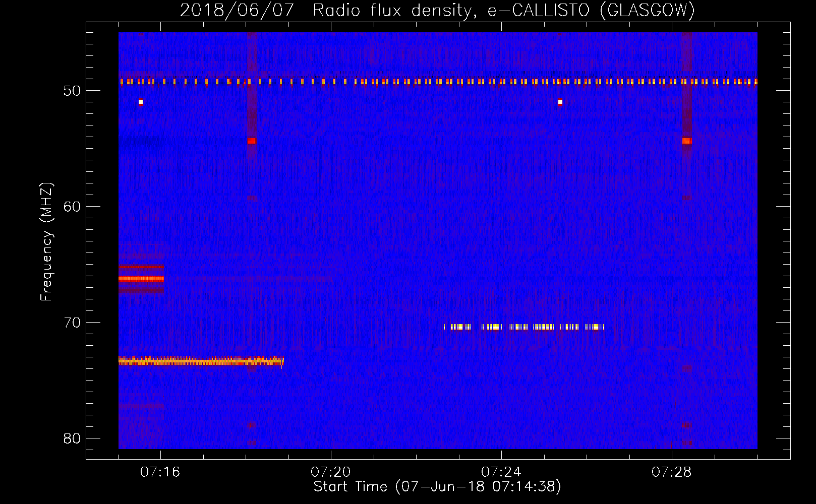Image resolution: width=816 pixels, height=504 pixels.
Task: Click the white spot near 51 MHz at 07:25
Action: pyautogui.click(x=560, y=102)
